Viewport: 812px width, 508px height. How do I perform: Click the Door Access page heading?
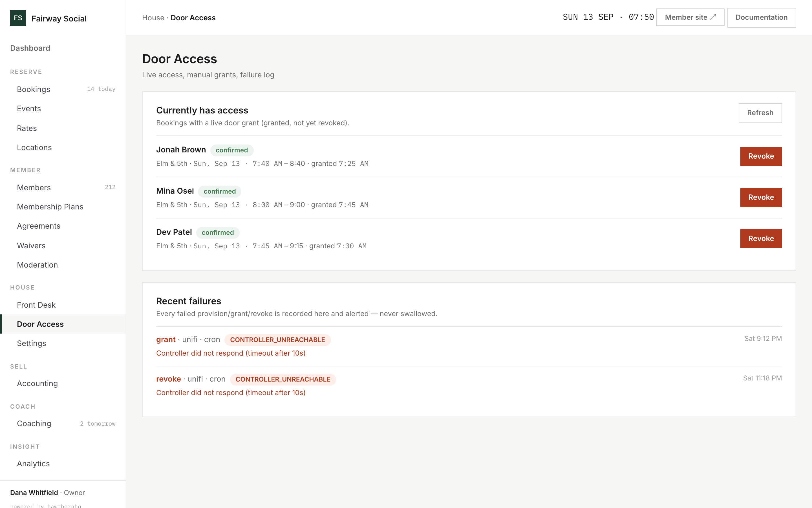180,59
